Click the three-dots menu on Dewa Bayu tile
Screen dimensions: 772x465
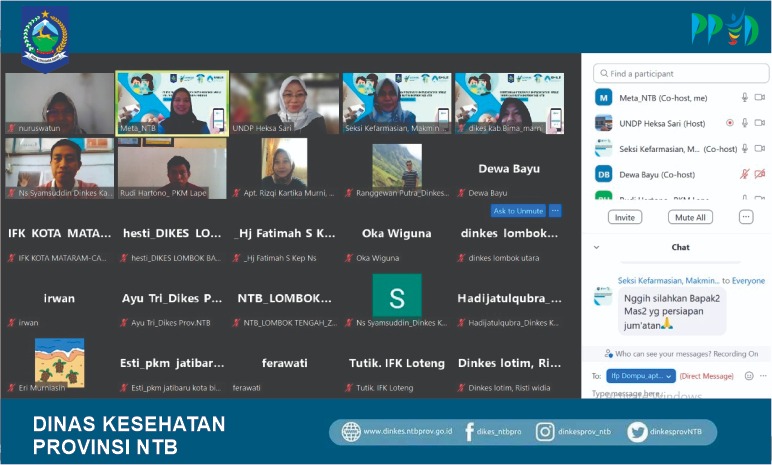pyautogui.click(x=555, y=211)
